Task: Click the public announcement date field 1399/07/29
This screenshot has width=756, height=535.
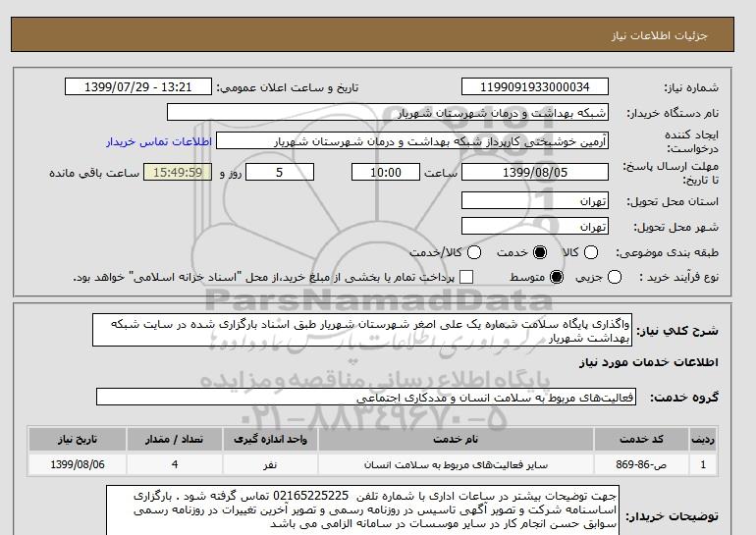Action: point(137,86)
